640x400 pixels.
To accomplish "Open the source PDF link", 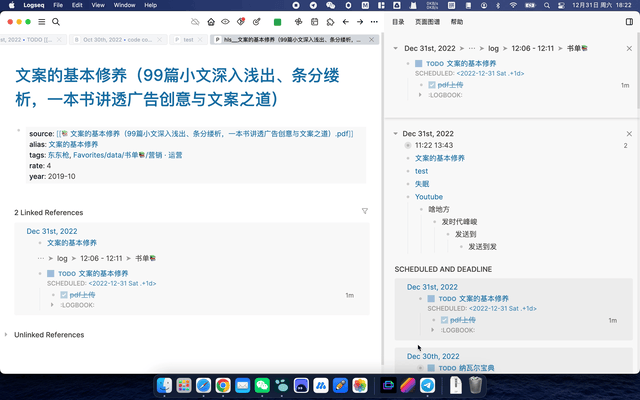I will pyautogui.click(x=205, y=134).
